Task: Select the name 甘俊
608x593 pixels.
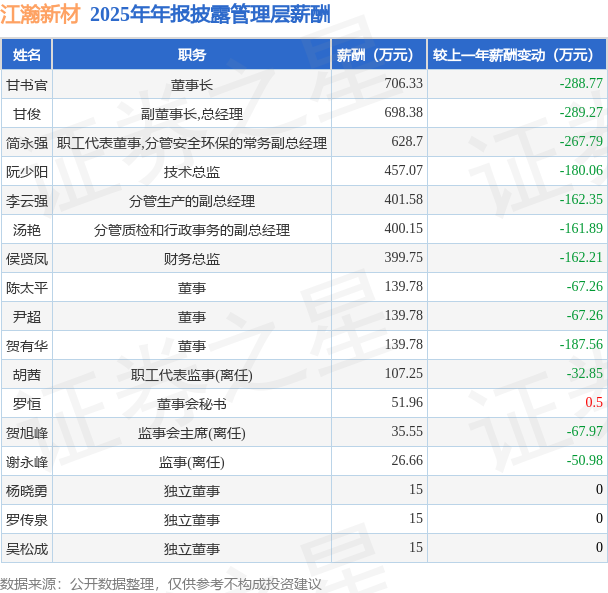Action: 27,114
